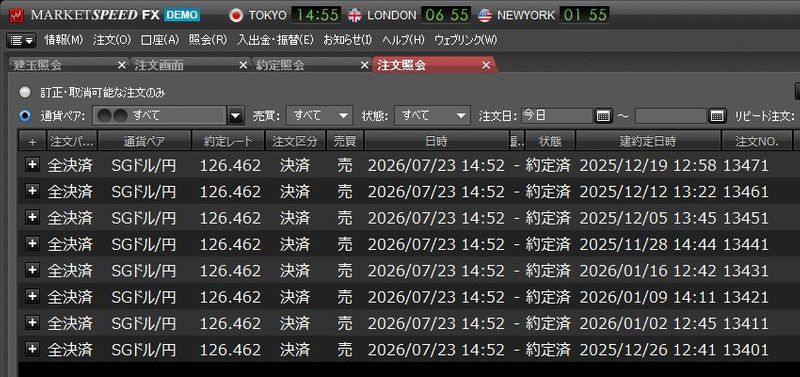Select date cell 2025/12/12 13:22

click(x=649, y=192)
